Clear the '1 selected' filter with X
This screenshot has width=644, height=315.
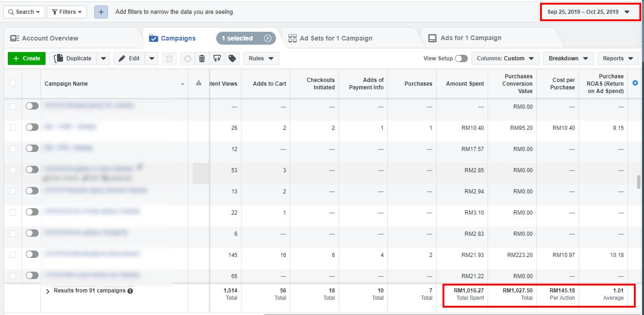point(268,38)
